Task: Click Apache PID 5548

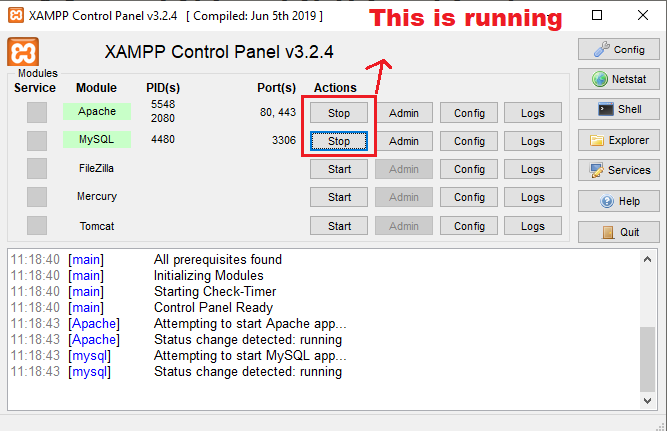Action: click(x=163, y=104)
